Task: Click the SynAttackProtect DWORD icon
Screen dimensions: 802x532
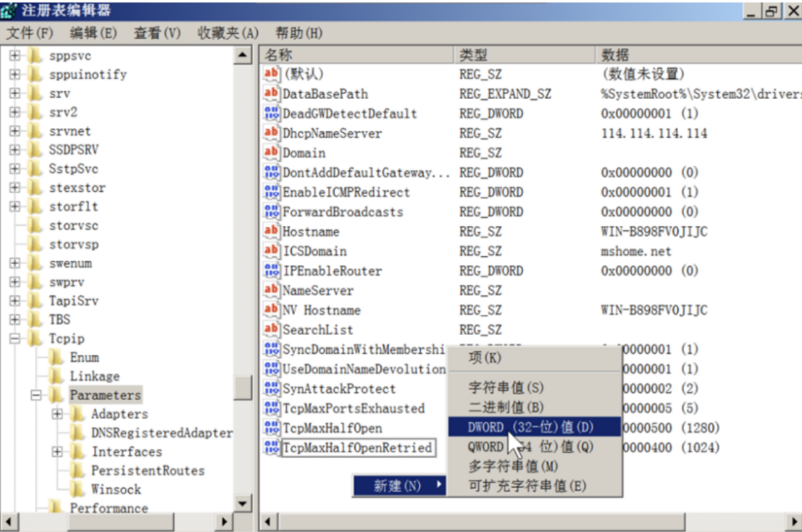Action: [271, 389]
